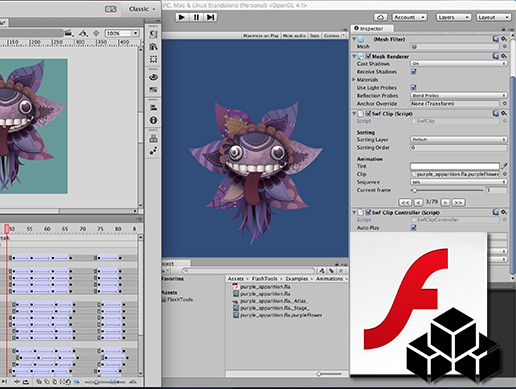The width and height of the screenshot is (516, 389).
Task: Start Play mode in Unity toolbar
Action: (x=182, y=17)
